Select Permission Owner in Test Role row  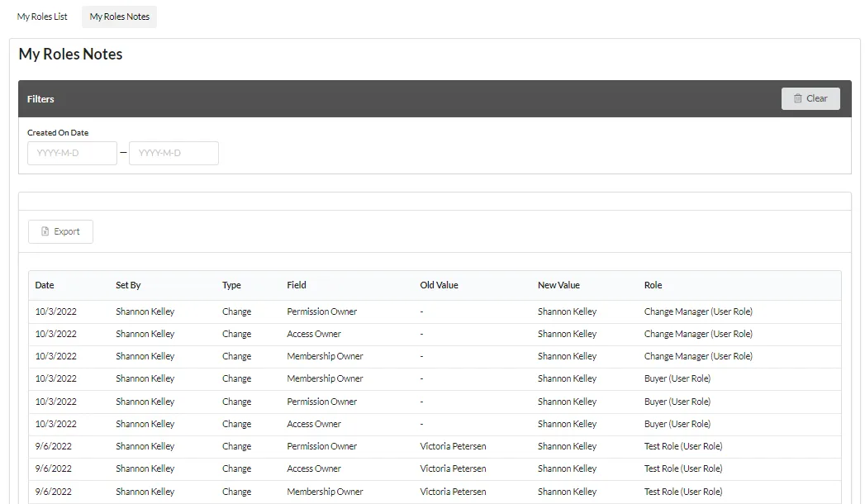click(x=321, y=446)
